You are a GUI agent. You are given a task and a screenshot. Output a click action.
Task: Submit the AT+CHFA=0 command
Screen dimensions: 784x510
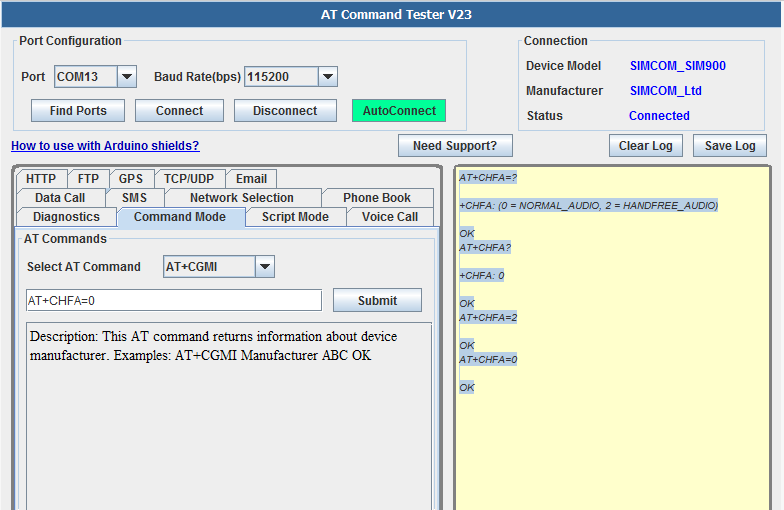tap(377, 300)
